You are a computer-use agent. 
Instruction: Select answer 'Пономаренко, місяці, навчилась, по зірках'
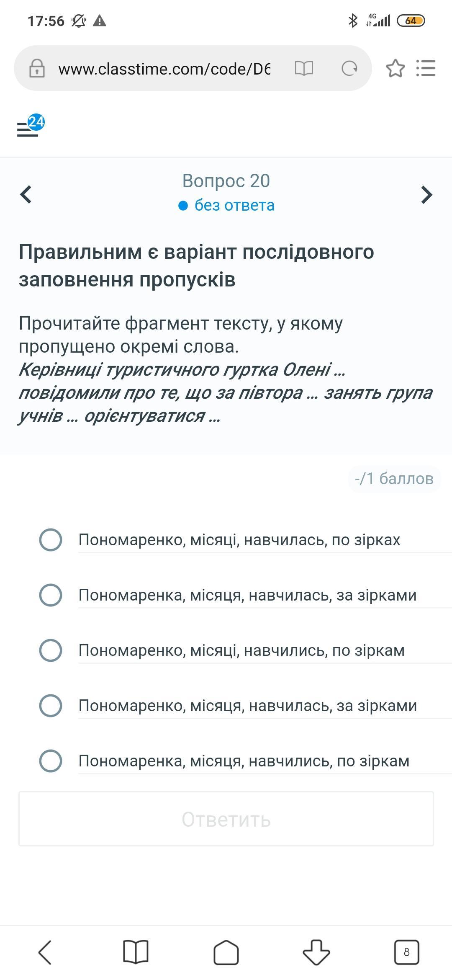tap(51, 539)
